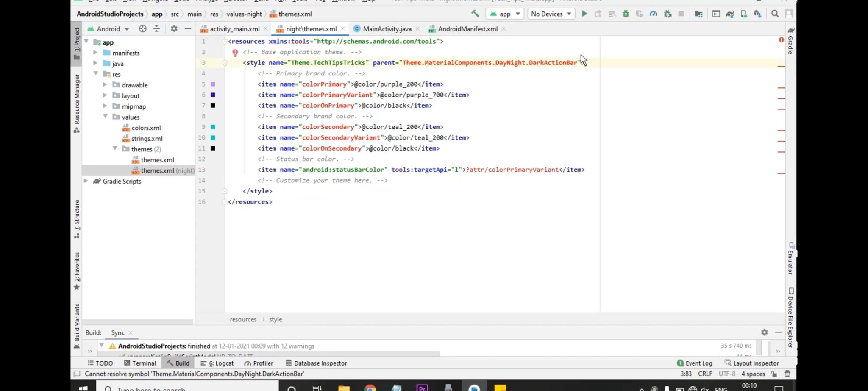Select strings.xml in project tree
Image resolution: width=868 pixels, height=391 pixels.
[x=147, y=138]
